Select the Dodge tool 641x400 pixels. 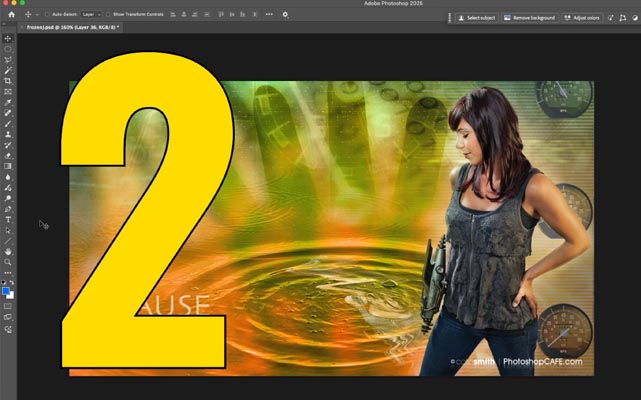click(8, 198)
